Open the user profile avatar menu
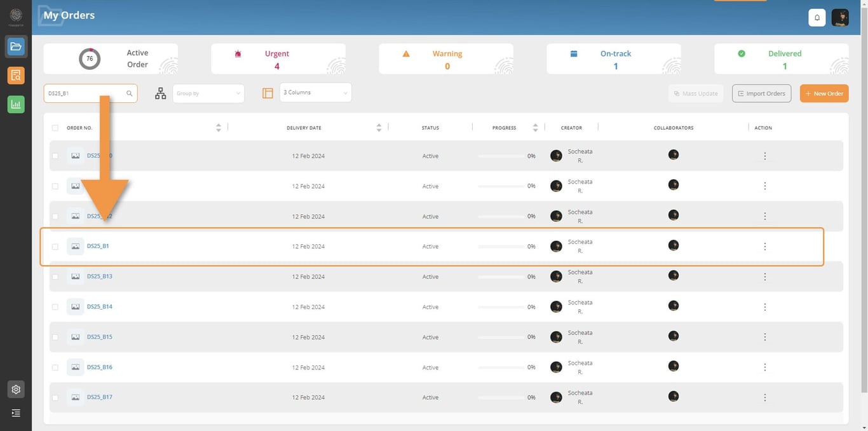The image size is (868, 431). point(840,18)
